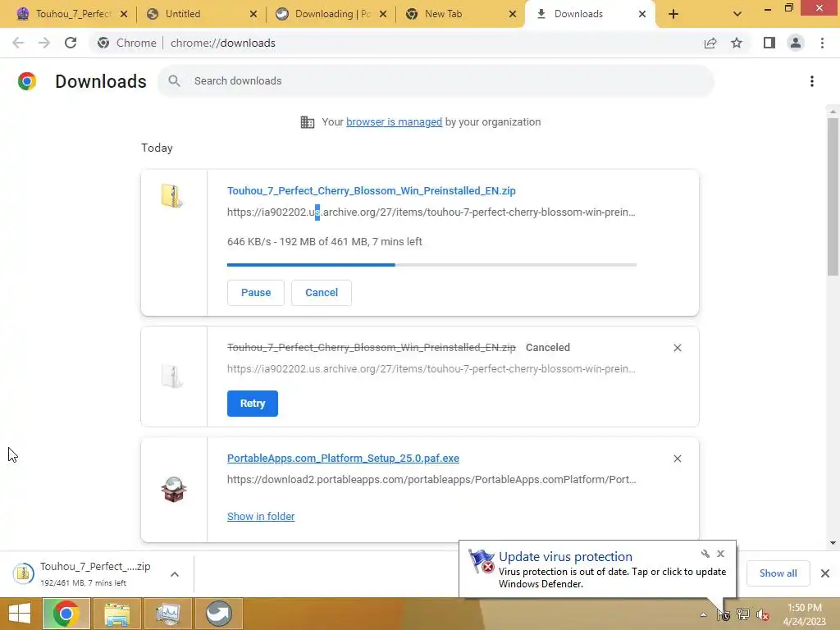Open the side panel icon
The height and width of the screenshot is (630, 840).
(x=769, y=43)
